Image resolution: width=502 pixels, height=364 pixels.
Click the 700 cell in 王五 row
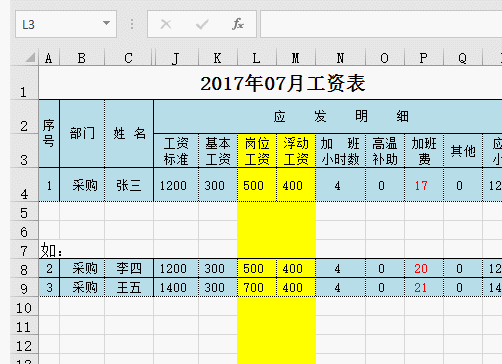click(257, 287)
